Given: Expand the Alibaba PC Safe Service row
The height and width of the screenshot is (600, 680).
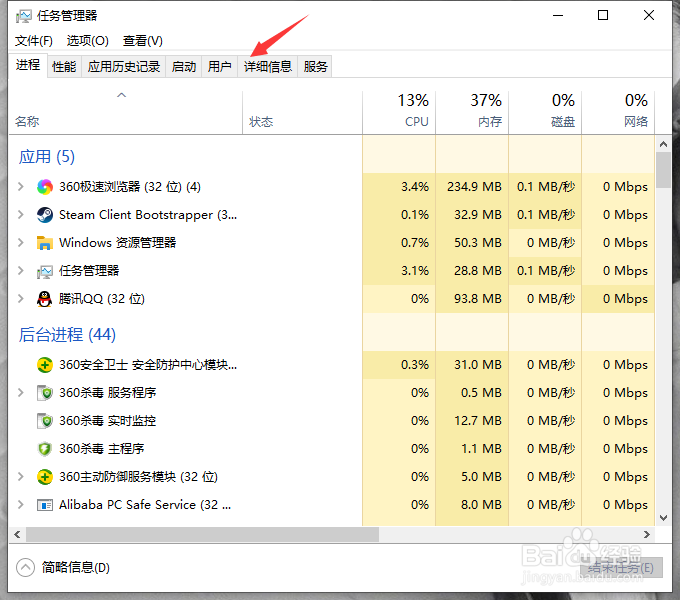Looking at the screenshot, I should 20,505.
